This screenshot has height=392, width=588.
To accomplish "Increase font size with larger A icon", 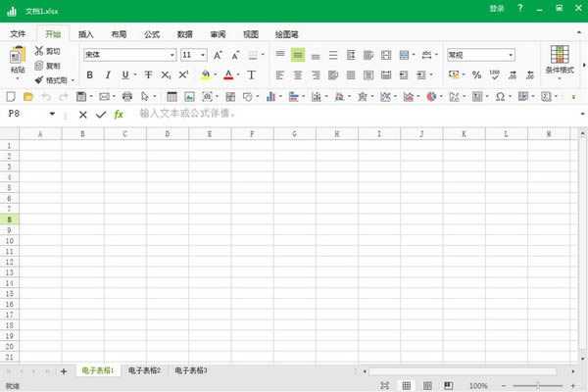I will (x=218, y=55).
